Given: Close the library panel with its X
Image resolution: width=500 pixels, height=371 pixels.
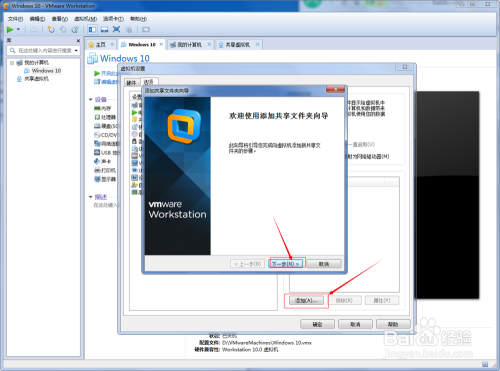Looking at the screenshot, I should (x=78, y=41).
